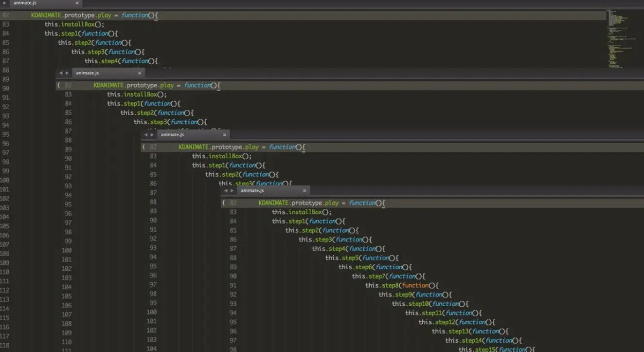644x352 pixels.
Task: Click 'this.installBox();' in the third nested editor
Action: pos(222,156)
